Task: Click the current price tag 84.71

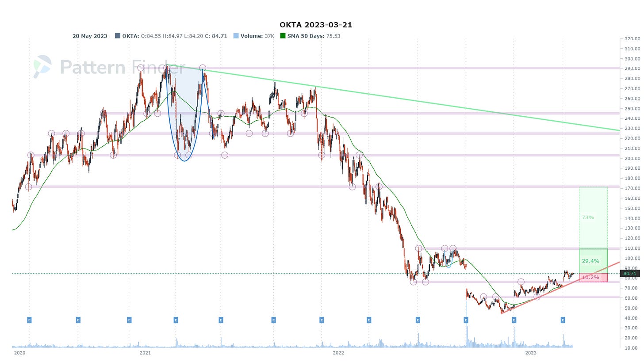Action: pos(630,274)
